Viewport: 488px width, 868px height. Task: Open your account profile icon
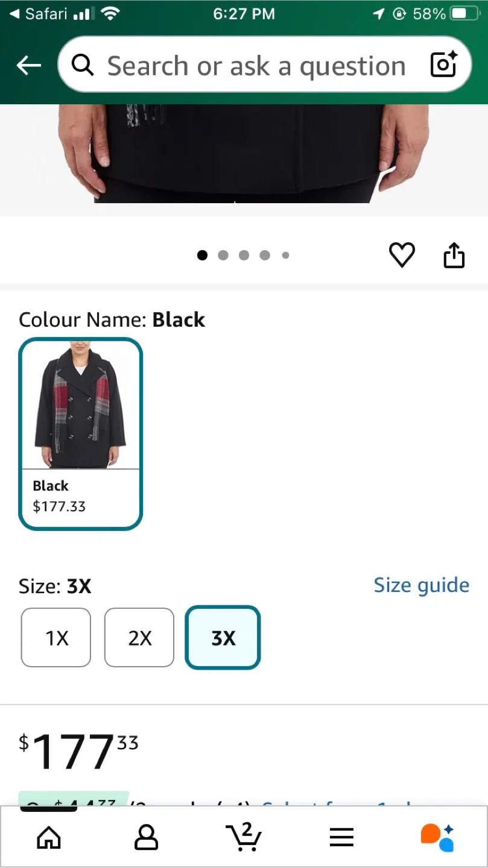pyautogui.click(x=146, y=836)
